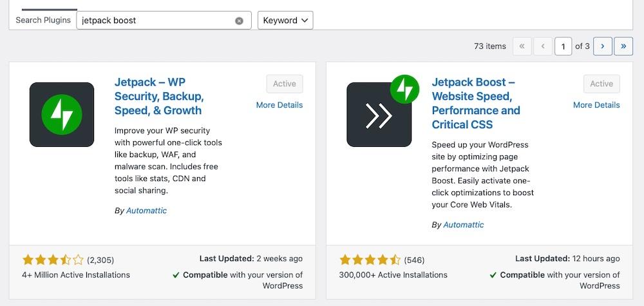Click Jetpack Boost star rating (546)
644x306 pixels.
pos(370,260)
